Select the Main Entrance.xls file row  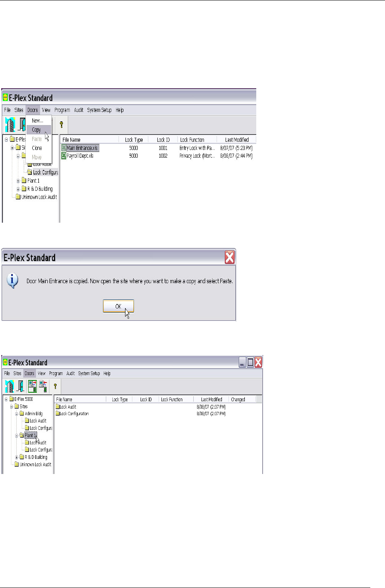tap(157, 148)
